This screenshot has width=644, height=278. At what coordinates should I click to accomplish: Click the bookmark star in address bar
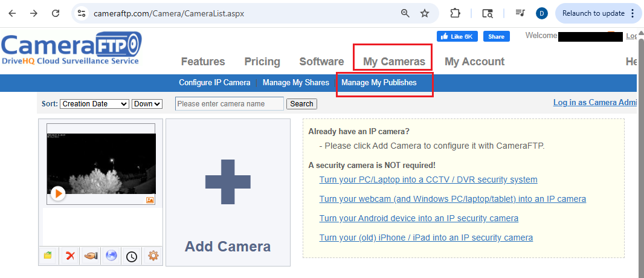[425, 13]
